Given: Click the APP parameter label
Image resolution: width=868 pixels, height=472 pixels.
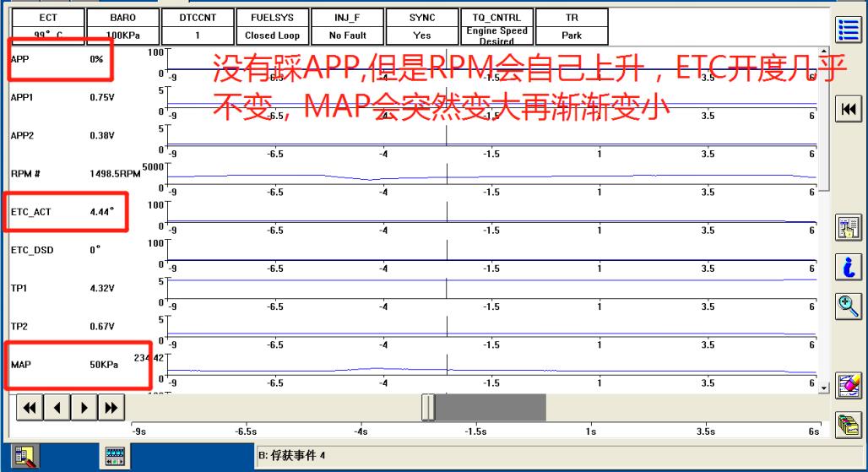Looking at the screenshot, I should pyautogui.click(x=20, y=59).
